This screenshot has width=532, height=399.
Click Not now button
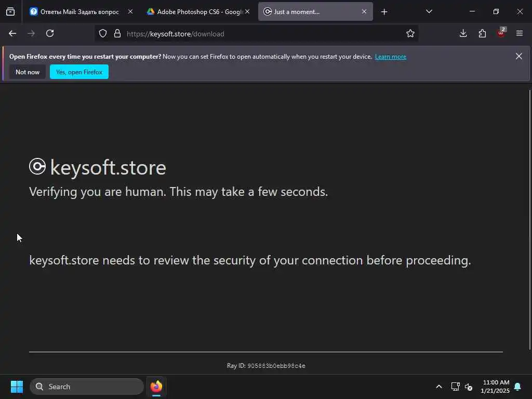pos(28,72)
